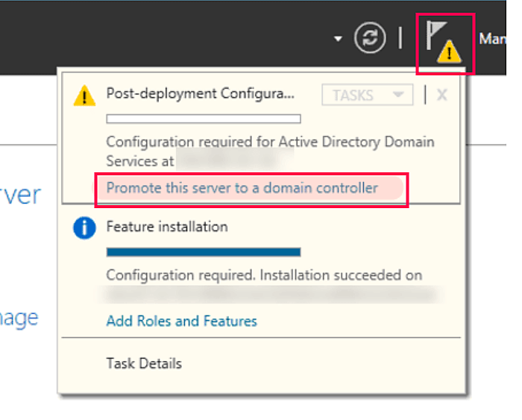The height and width of the screenshot is (420, 522).
Task: Select the Feature installation heading
Action: 167,226
